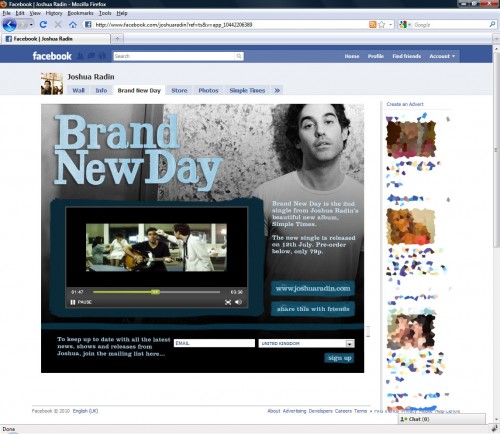Click the Facebook search magnifier icon
Image resolution: width=500 pixels, height=434 pixels.
239,56
